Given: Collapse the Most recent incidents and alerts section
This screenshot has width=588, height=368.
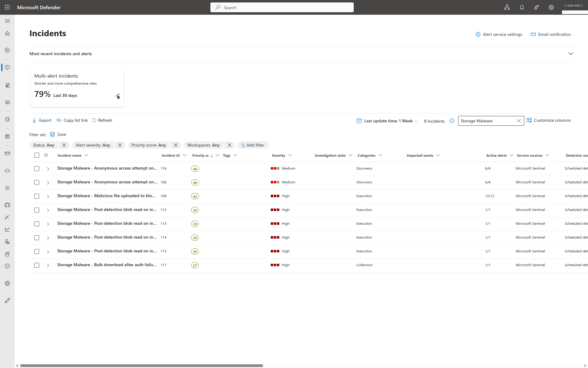Looking at the screenshot, I should click(x=571, y=53).
